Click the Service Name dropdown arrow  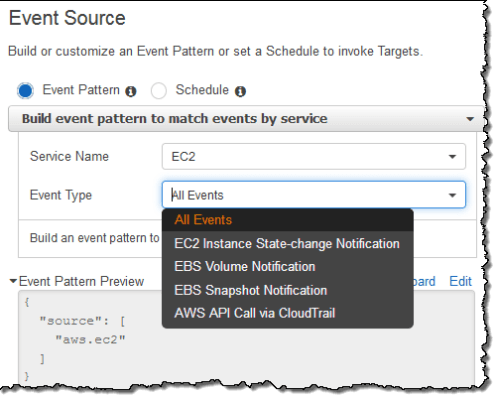click(x=452, y=157)
